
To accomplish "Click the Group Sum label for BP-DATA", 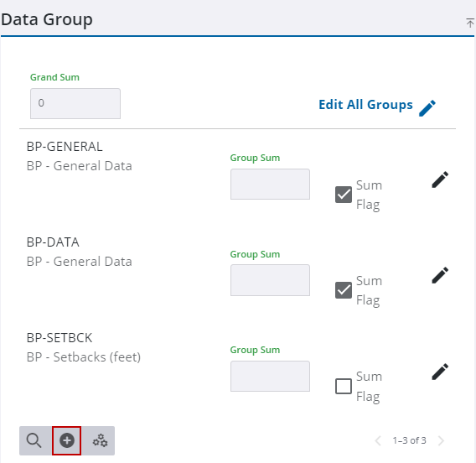I will point(255,254).
